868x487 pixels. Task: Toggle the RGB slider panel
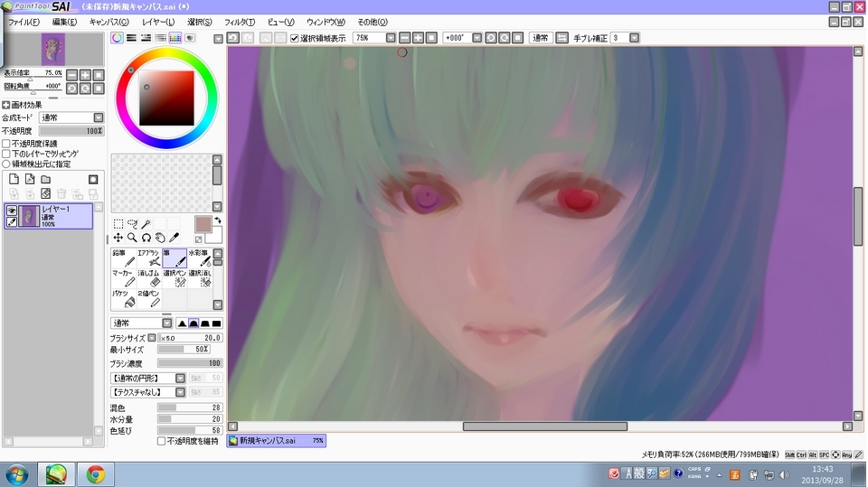tap(131, 38)
